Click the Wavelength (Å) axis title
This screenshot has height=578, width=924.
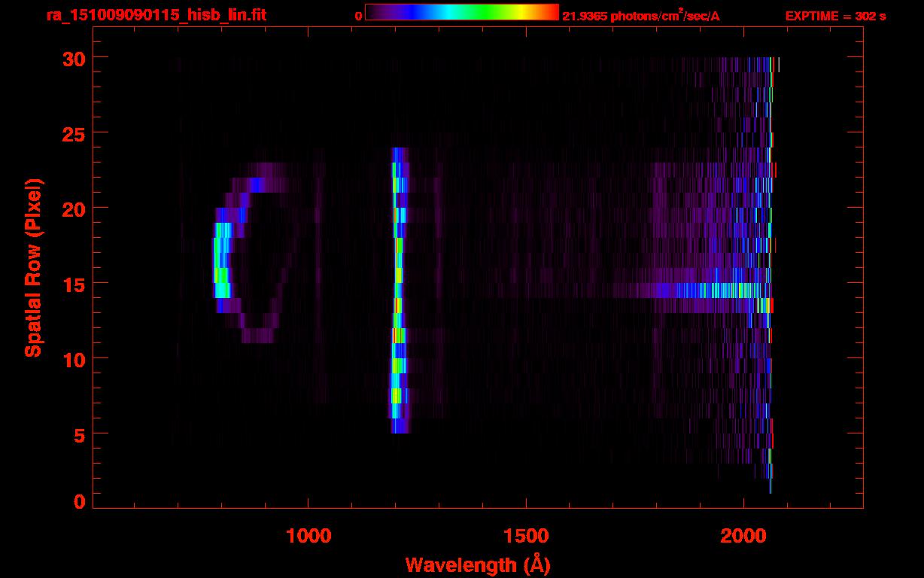[x=478, y=564]
